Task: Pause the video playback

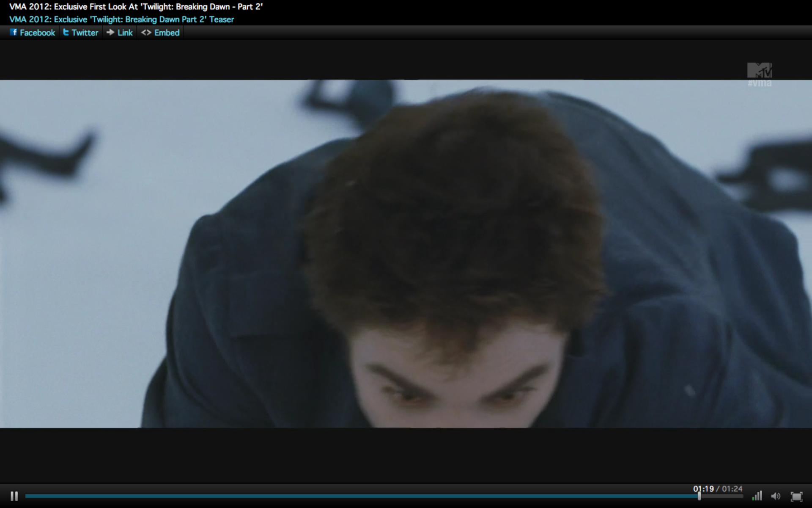Action: 14,496
